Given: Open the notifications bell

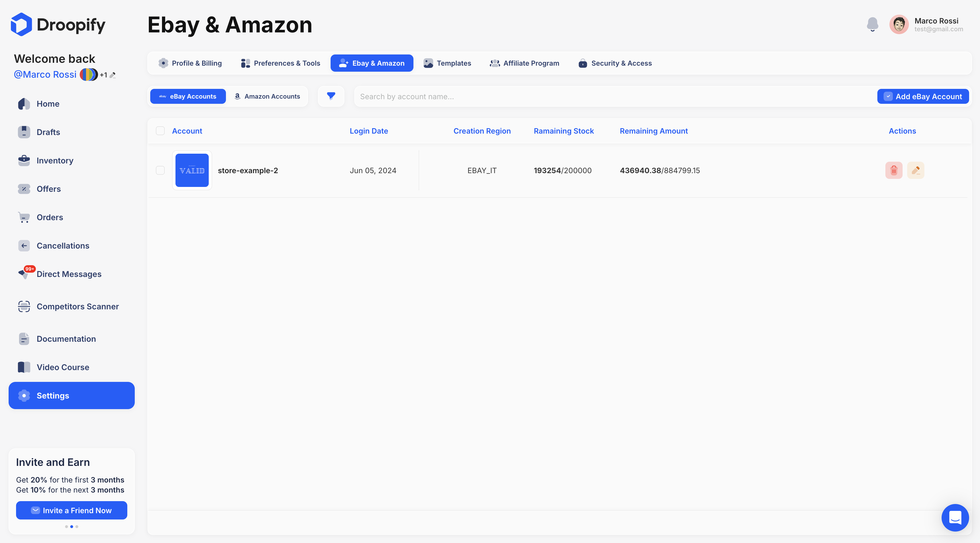Looking at the screenshot, I should (872, 24).
